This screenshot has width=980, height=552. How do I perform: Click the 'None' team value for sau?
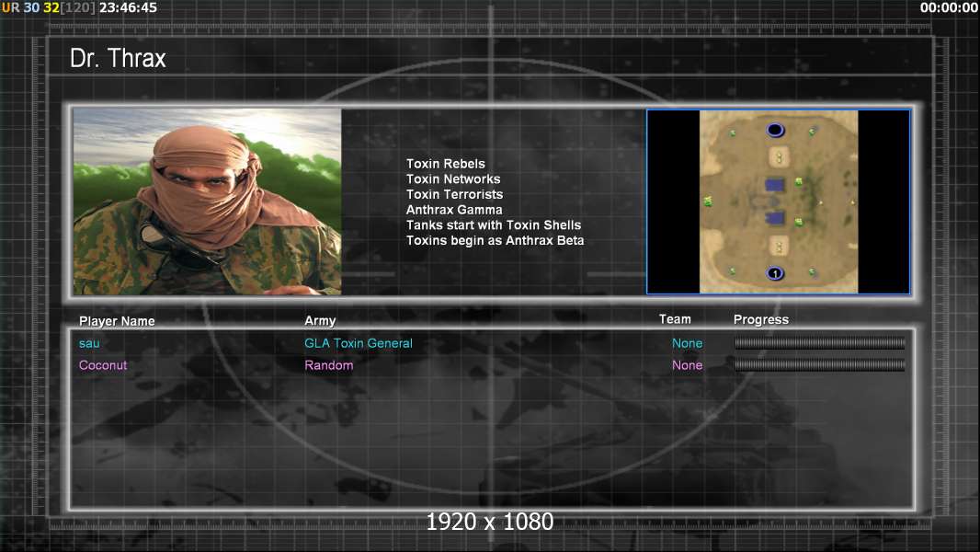coord(688,343)
